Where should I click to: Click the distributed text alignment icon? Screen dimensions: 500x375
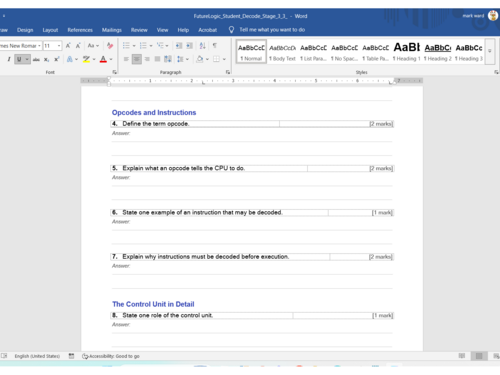click(168, 59)
